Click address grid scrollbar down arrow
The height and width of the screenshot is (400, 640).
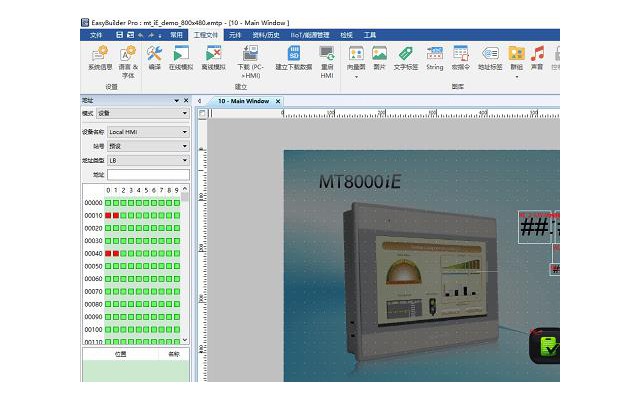(185, 340)
